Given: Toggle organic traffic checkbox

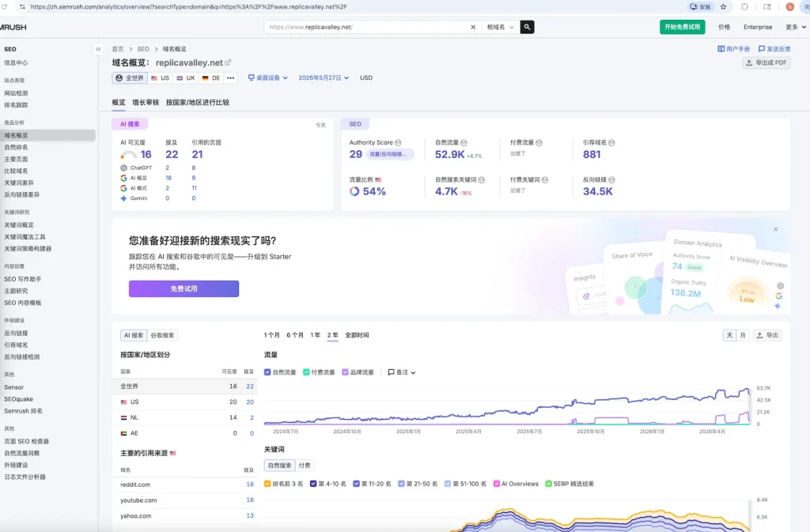Looking at the screenshot, I should tap(267, 372).
